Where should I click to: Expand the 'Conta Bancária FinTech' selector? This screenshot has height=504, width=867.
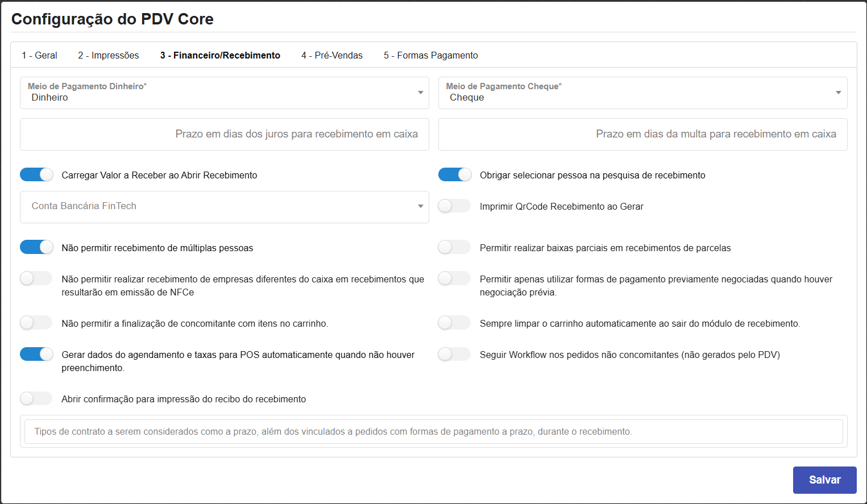[x=421, y=206]
